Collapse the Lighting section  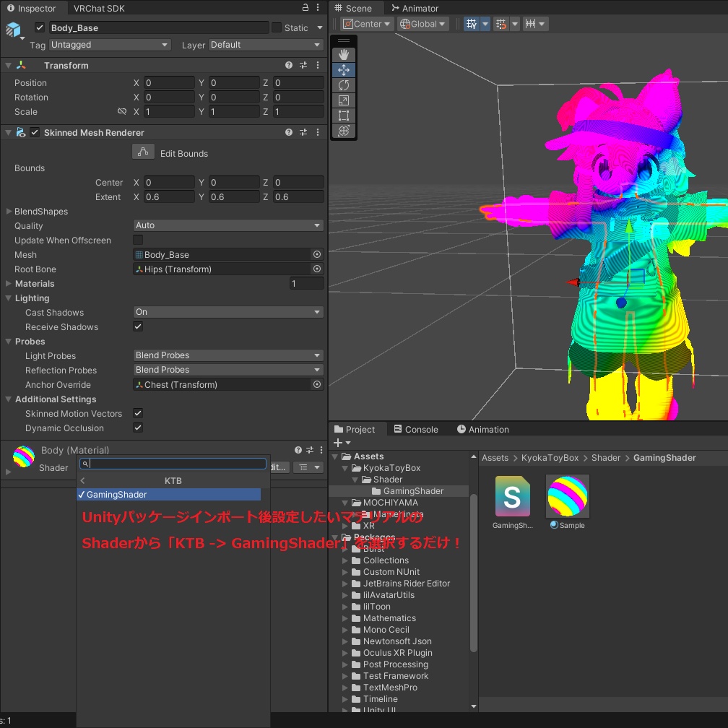click(x=9, y=298)
